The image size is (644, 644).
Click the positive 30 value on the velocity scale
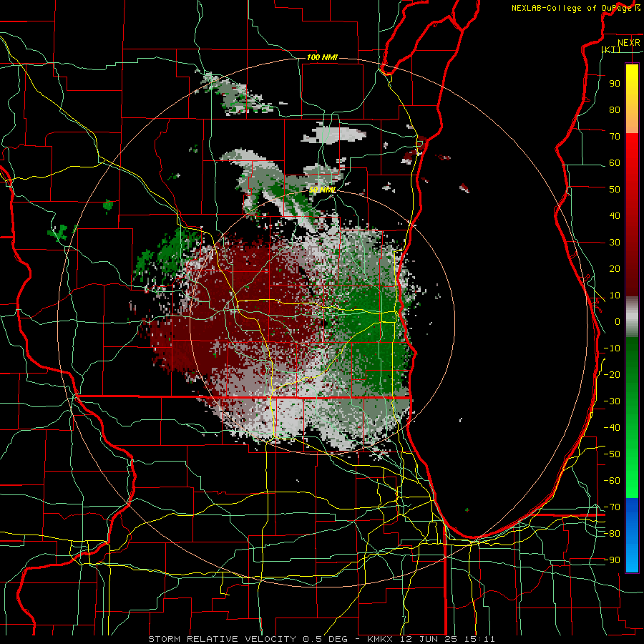tap(615, 243)
